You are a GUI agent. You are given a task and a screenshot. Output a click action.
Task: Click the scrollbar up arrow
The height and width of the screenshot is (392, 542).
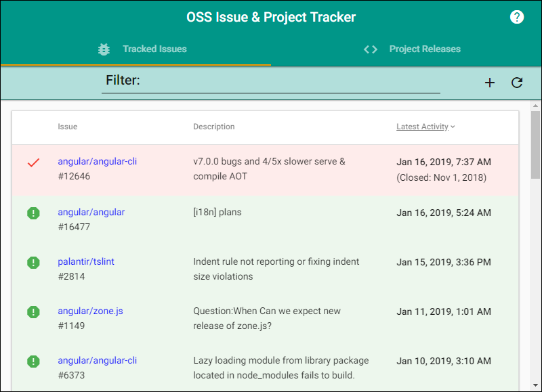tap(535, 106)
